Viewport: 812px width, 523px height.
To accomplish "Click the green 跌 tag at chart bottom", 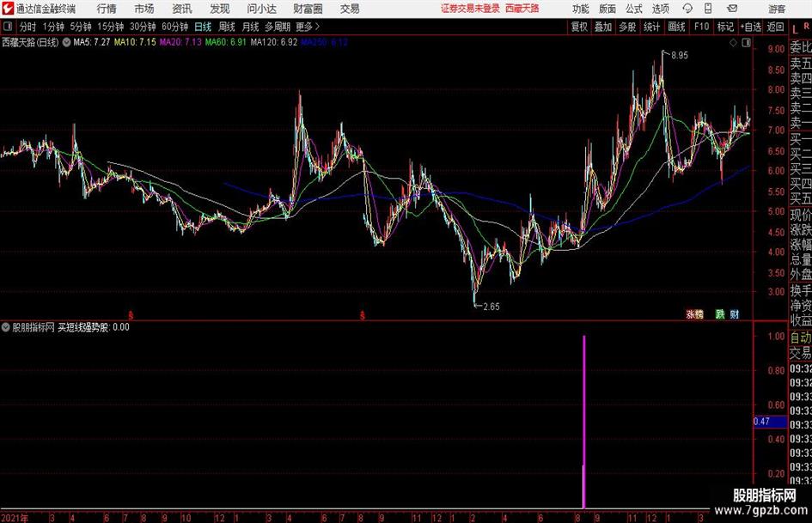I will pyautogui.click(x=720, y=314).
